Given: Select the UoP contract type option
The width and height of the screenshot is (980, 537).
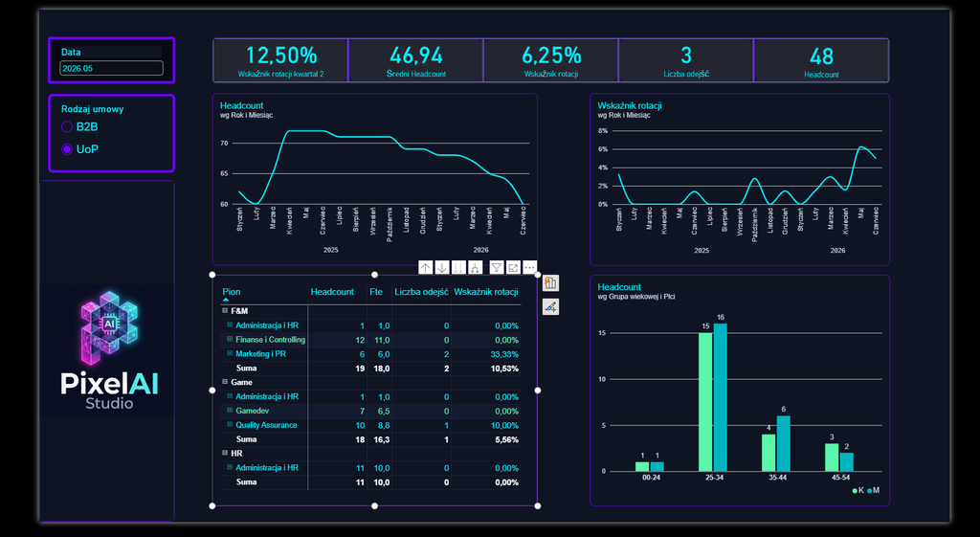Looking at the screenshot, I should pyautogui.click(x=67, y=149).
